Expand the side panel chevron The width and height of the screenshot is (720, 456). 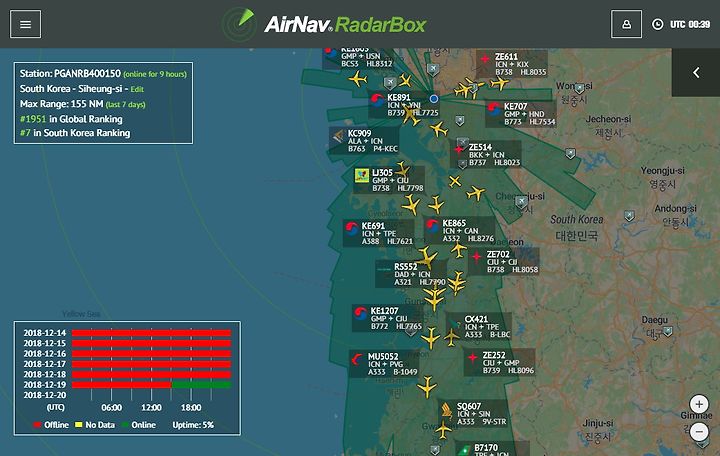[696, 72]
